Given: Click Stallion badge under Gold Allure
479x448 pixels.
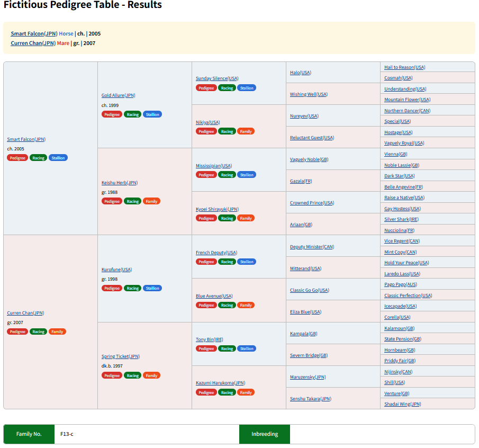Looking at the screenshot, I should pos(152,114).
